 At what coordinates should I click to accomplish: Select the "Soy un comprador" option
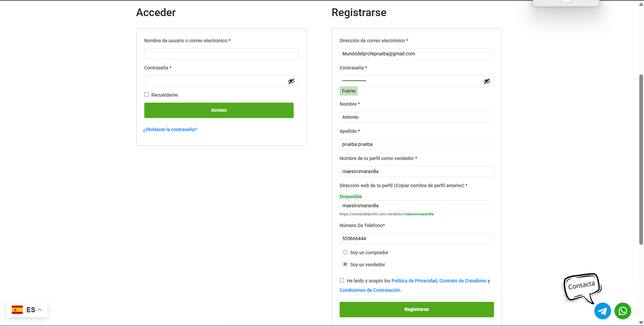pos(345,252)
